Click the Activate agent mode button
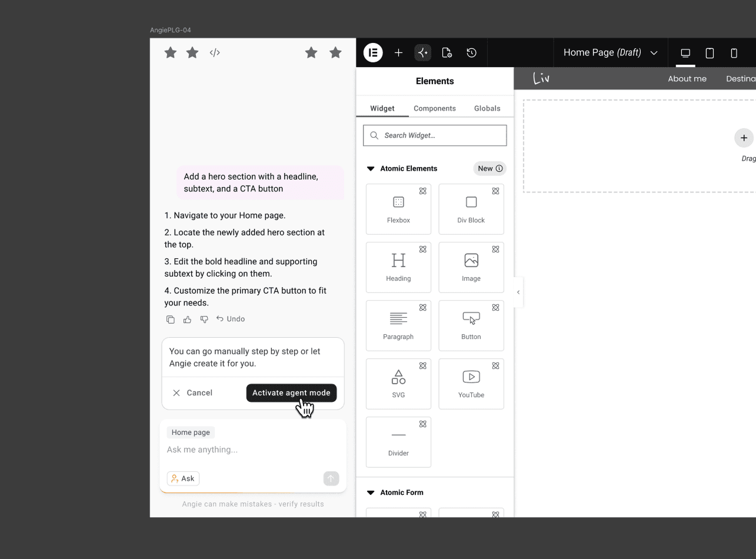The height and width of the screenshot is (559, 756). tap(291, 393)
